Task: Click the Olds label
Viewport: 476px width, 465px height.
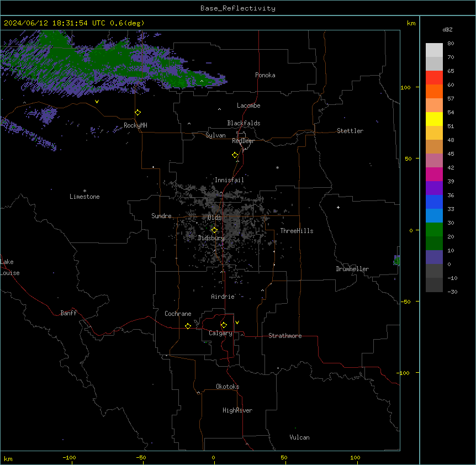Action: (214, 218)
